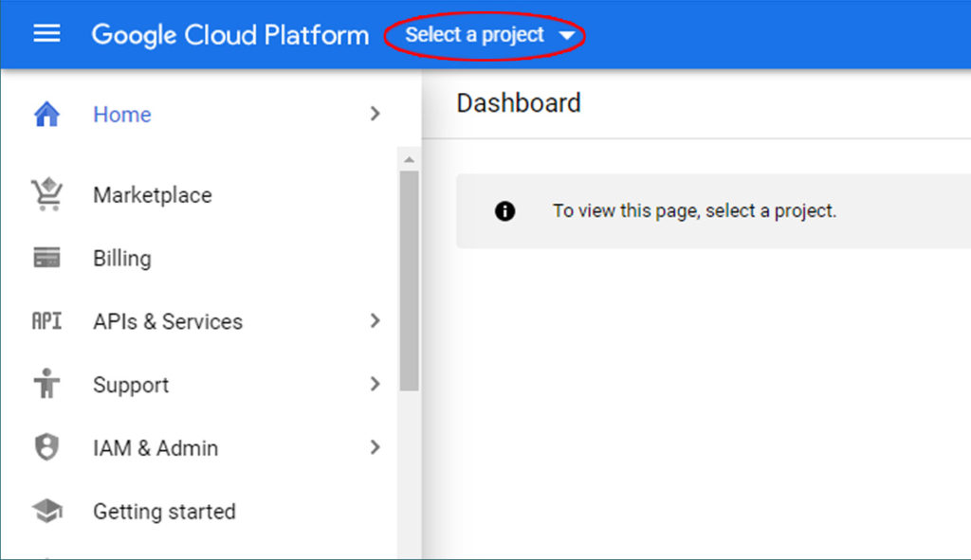The image size is (971, 560).
Task: Expand the APIs & Services submenu
Action: [x=376, y=321]
